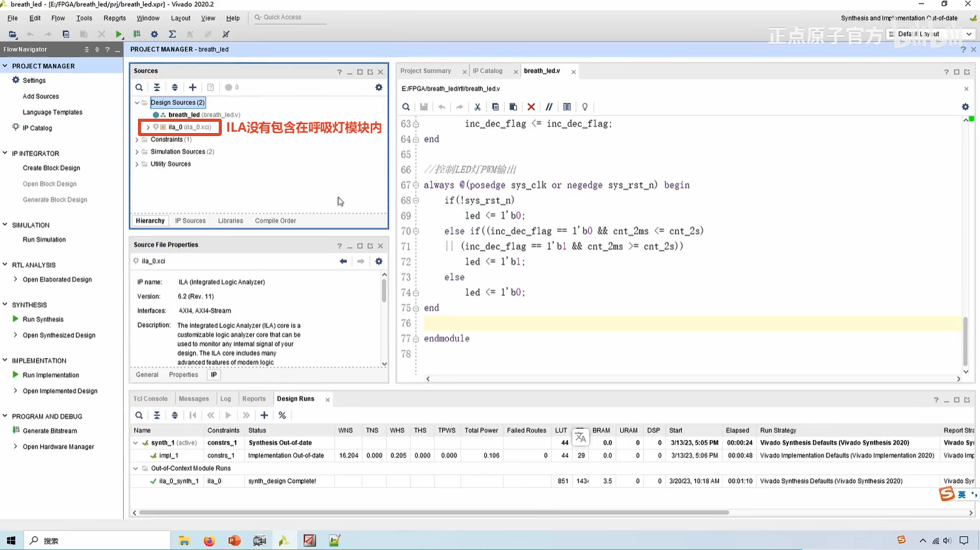
Task: Toggle column selection mode in editor
Action: tap(567, 107)
